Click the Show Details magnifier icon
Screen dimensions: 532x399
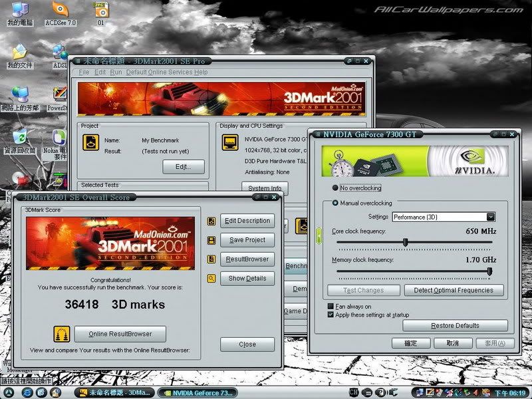coord(211,279)
